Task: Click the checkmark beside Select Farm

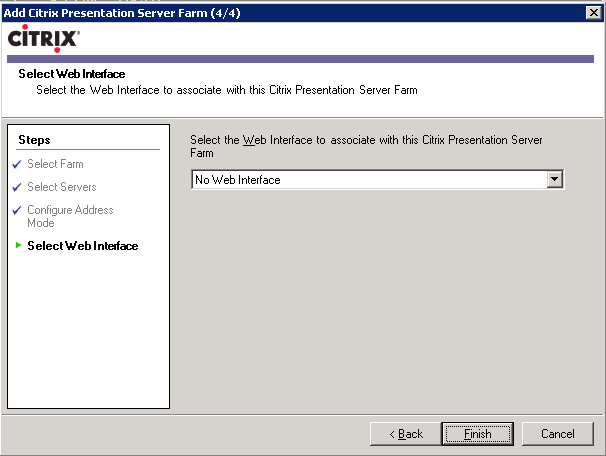Action: click(17, 164)
